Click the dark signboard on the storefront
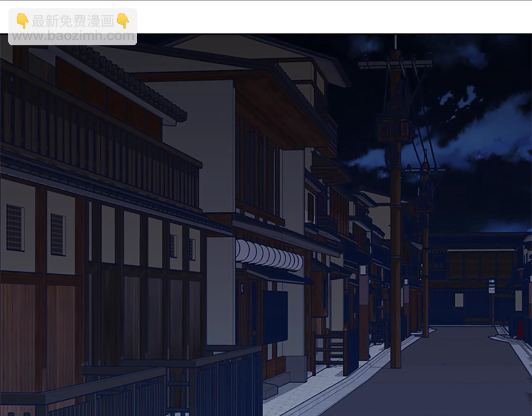 274,317
